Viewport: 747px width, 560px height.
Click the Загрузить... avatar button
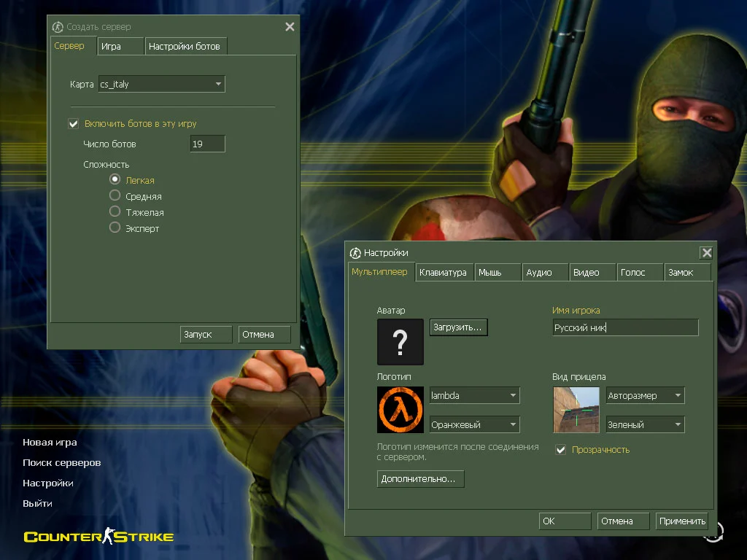(458, 327)
